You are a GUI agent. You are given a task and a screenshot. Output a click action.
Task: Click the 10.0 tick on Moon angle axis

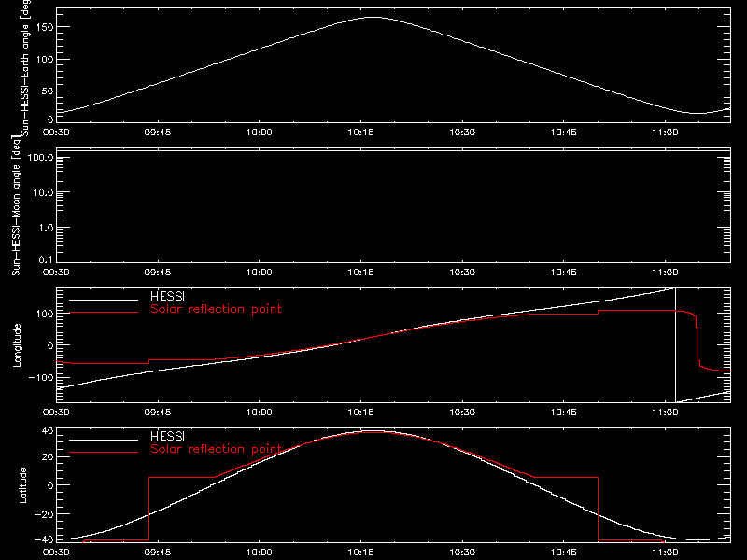pyautogui.click(x=43, y=192)
